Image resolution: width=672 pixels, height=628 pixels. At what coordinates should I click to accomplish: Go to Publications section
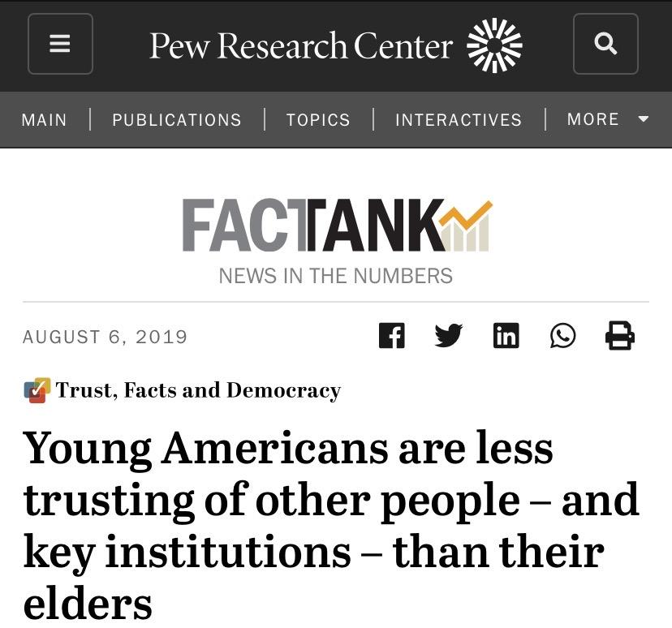click(x=177, y=120)
